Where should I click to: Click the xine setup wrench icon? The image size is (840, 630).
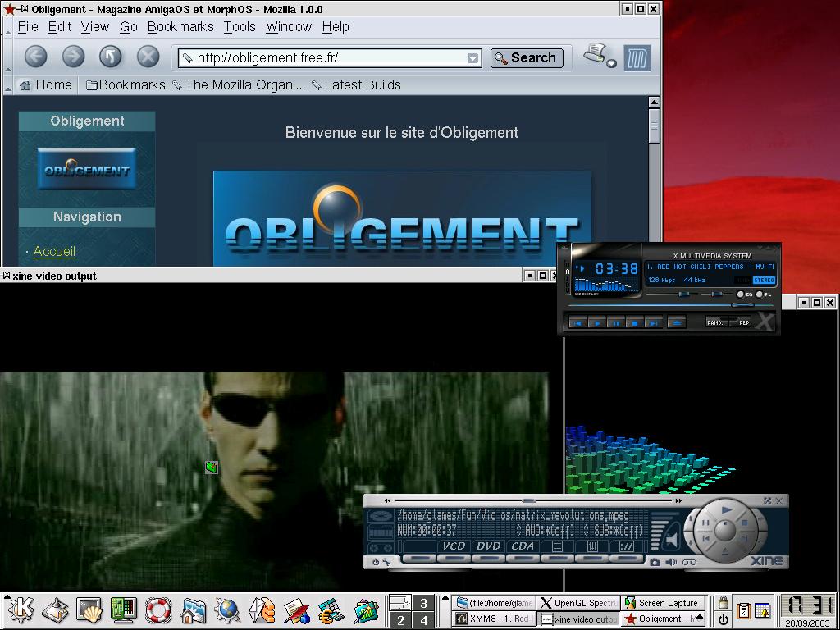pyautogui.click(x=386, y=562)
